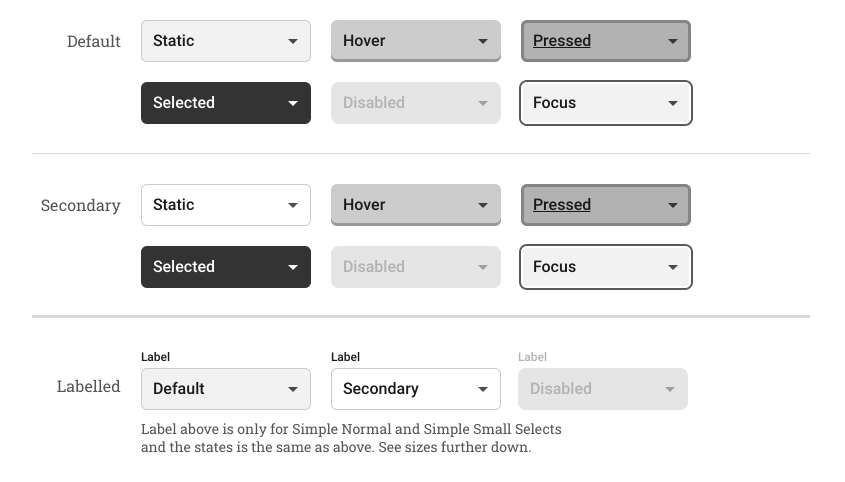Expand the Secondary row Focus dropdown
The height and width of the screenshot is (482, 845).
[605, 267]
